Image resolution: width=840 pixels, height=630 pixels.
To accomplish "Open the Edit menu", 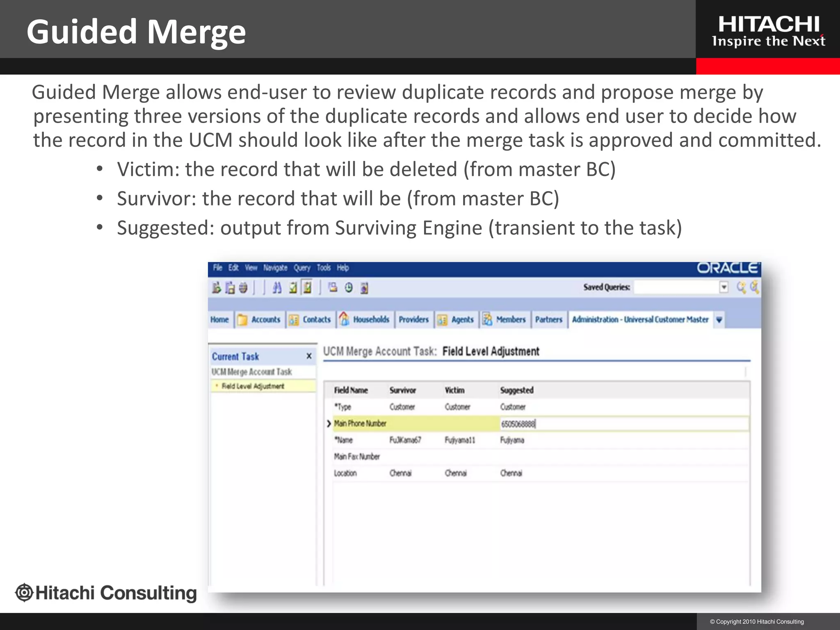I will pyautogui.click(x=233, y=268).
